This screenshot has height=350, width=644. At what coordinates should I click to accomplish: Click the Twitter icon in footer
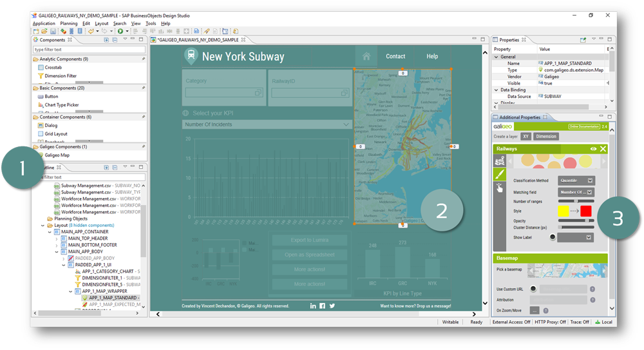pos(332,306)
